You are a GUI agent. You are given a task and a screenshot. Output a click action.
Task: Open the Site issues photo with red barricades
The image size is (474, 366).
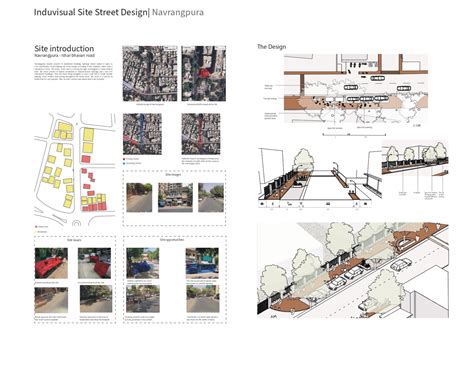[x=94, y=263]
